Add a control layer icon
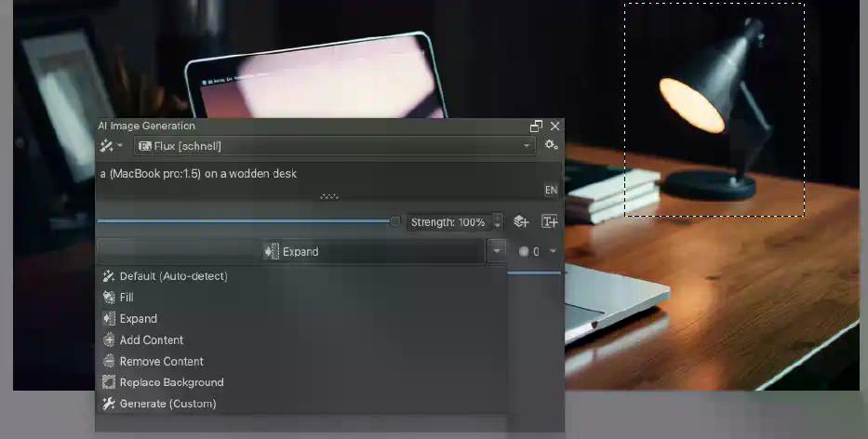 tap(521, 221)
